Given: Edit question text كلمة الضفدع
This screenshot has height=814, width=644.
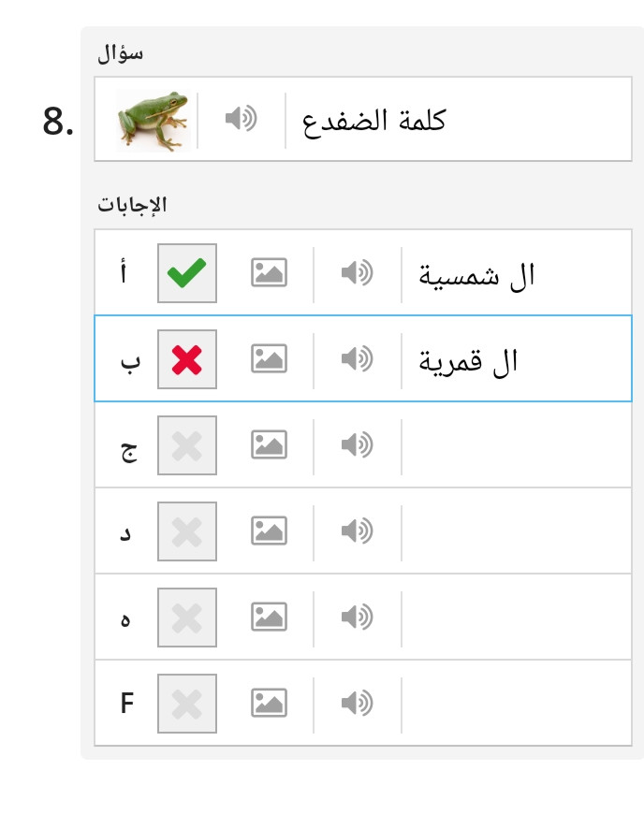Looking at the screenshot, I should tap(373, 121).
